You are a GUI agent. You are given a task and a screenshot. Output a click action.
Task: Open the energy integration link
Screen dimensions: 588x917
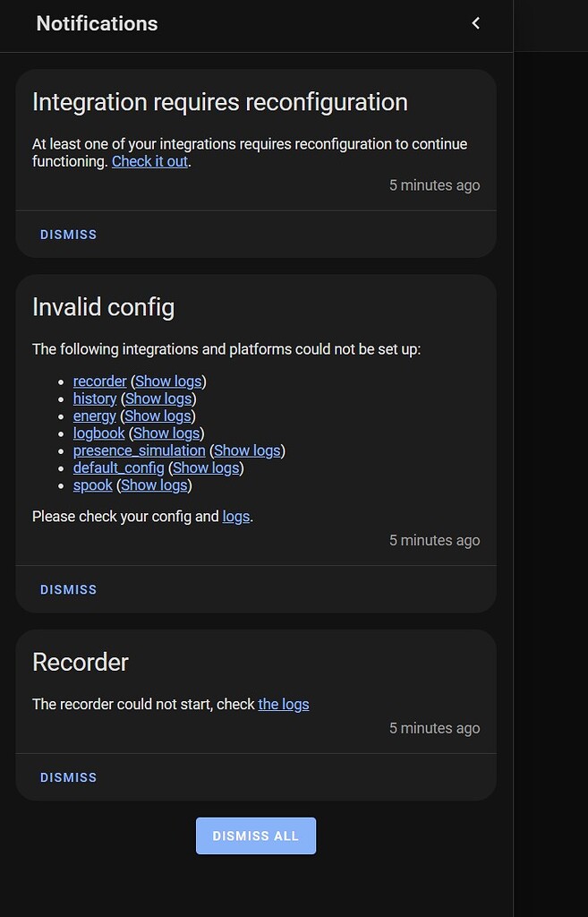click(x=94, y=416)
